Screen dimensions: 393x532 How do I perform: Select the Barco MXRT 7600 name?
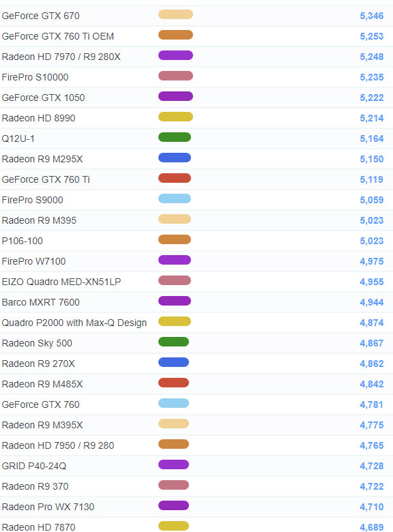(x=40, y=302)
